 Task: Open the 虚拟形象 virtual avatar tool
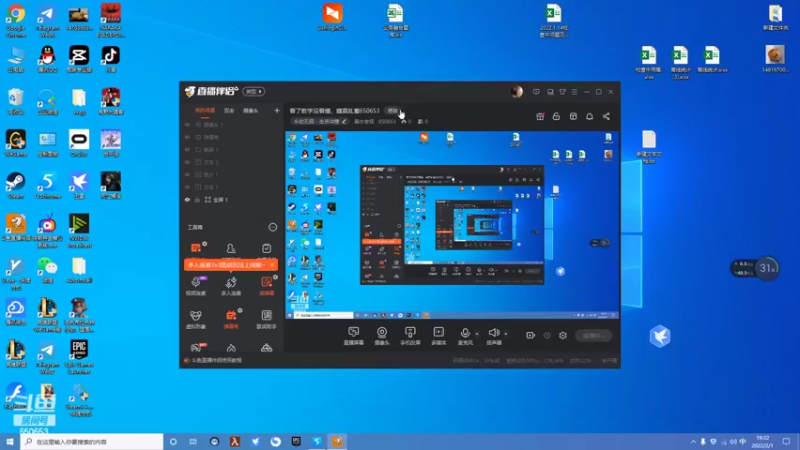point(195,319)
